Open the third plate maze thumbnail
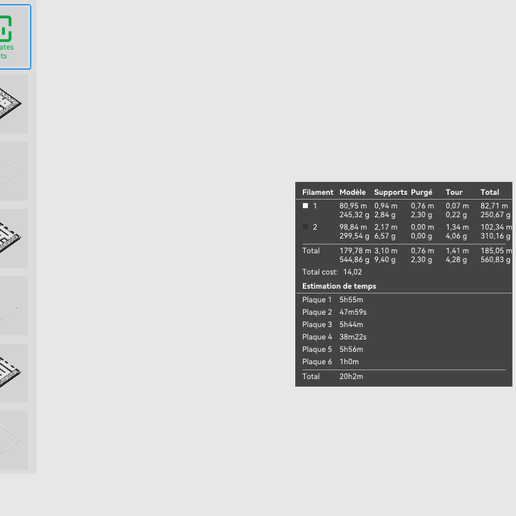The image size is (516, 516). click(13, 238)
